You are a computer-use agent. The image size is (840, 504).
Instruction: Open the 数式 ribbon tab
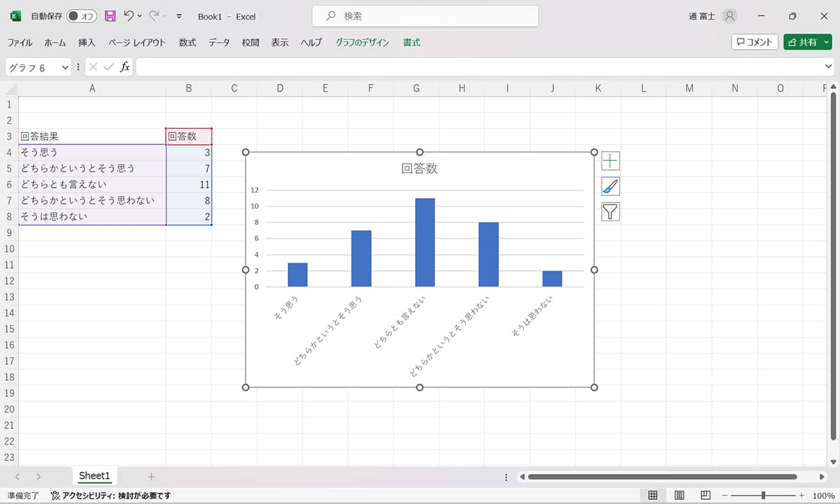pos(186,42)
